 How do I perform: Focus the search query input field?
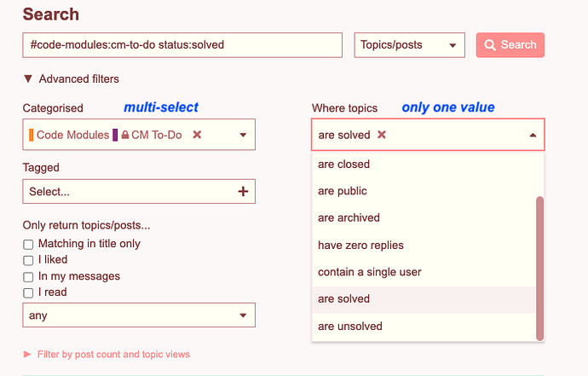tap(182, 45)
